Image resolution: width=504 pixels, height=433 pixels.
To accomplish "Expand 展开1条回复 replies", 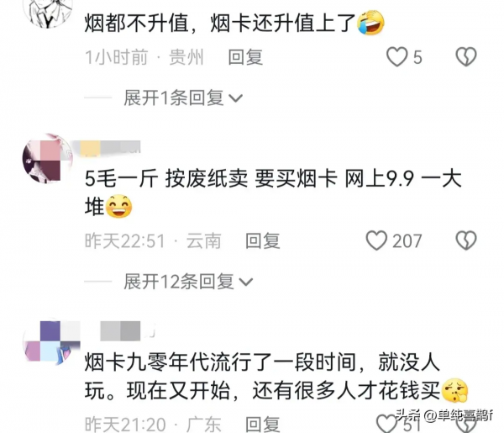I will [x=183, y=98].
